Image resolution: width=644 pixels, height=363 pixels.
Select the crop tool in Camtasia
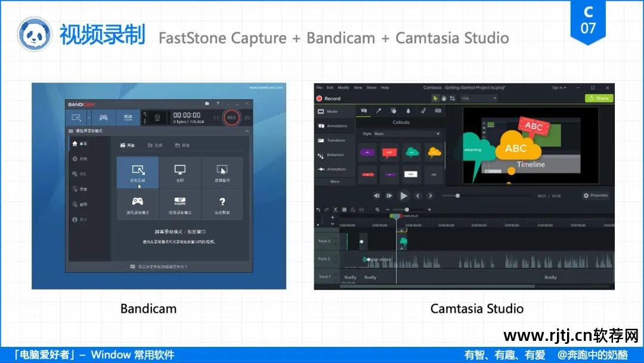pyautogui.click(x=452, y=99)
